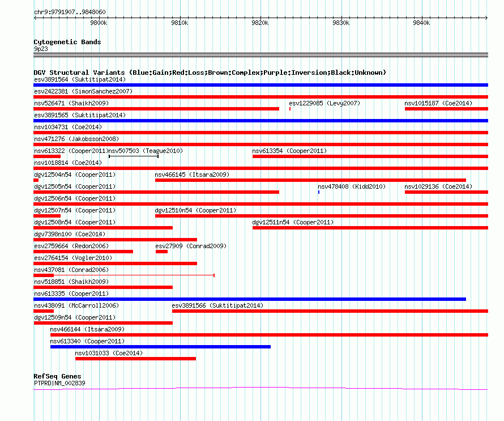The height and width of the screenshot is (421, 504).
Task: Select the esv1229085 (Levy2007) label
Action: 324,103
